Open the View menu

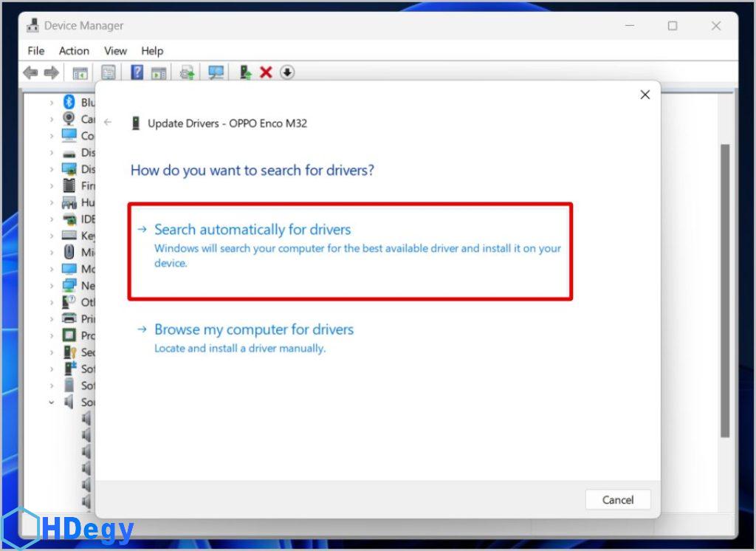click(115, 51)
